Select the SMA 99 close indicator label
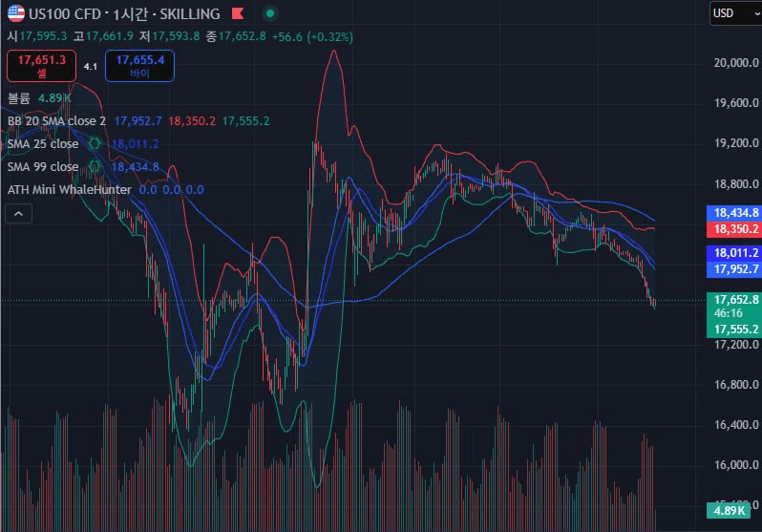 [x=43, y=166]
